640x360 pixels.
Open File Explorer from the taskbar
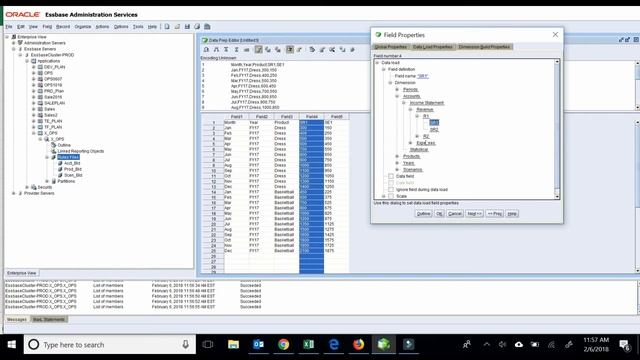point(233,344)
